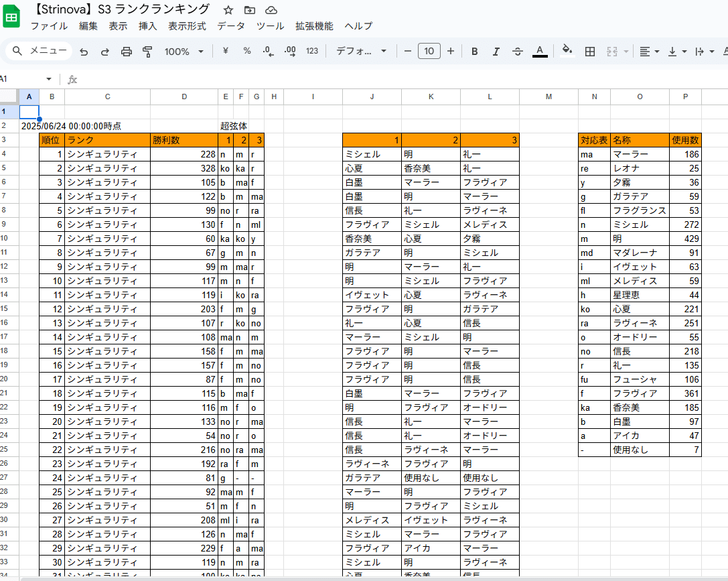Select column J header
Screen dimensions: 728x581
[x=372, y=96]
